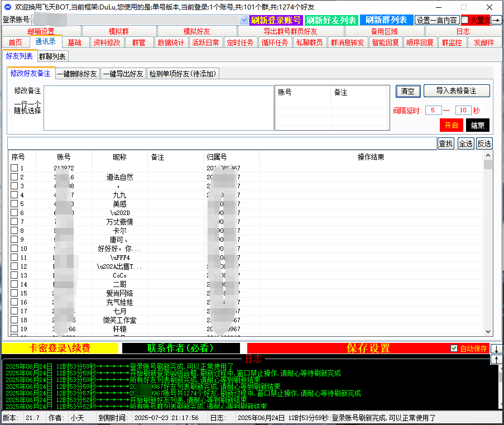Switch to the 私聊群员 tab
The height and width of the screenshot is (425, 504).
pos(310,42)
